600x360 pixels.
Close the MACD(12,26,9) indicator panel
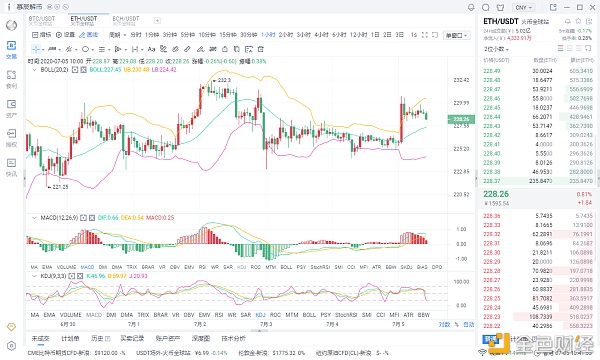(92, 218)
